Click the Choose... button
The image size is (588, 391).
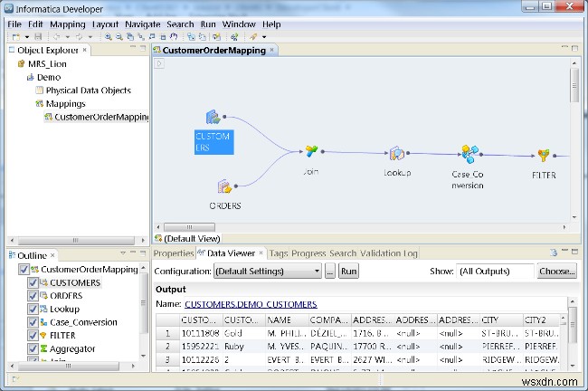coord(556,271)
